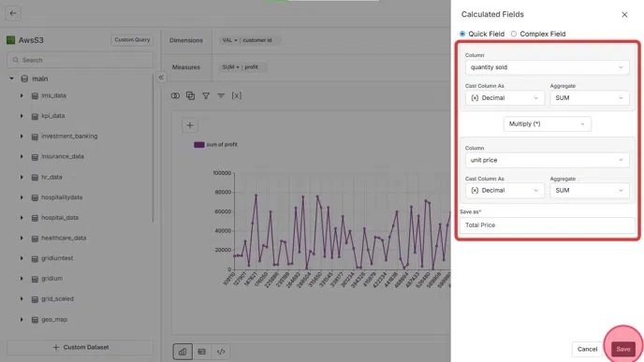Open the first Column dropdown quantity sold
The image size is (644, 362).
pos(547,67)
